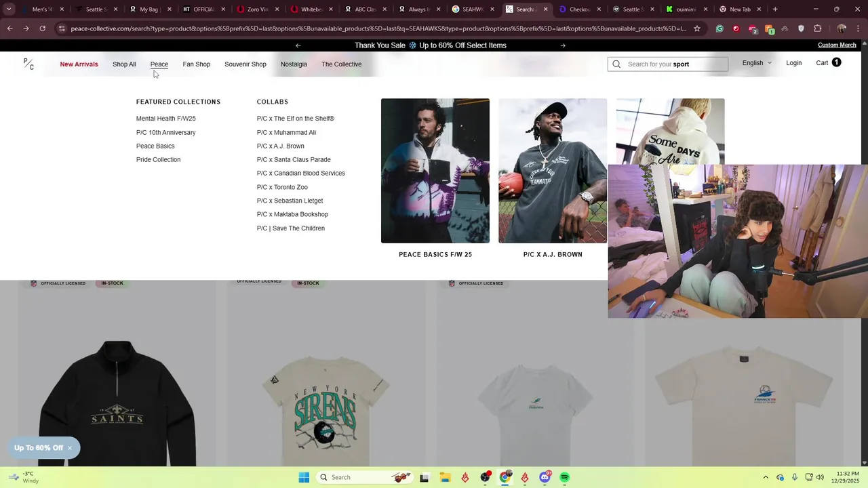This screenshot has height=488, width=868.
Task: Open the Nostalgia menu
Action: coord(294,64)
